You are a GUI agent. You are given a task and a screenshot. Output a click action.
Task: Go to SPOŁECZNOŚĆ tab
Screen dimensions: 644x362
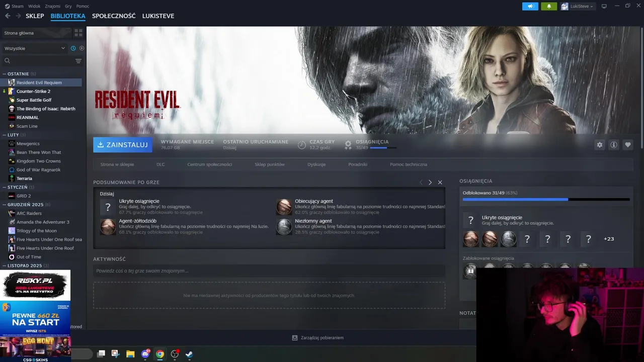click(x=114, y=16)
